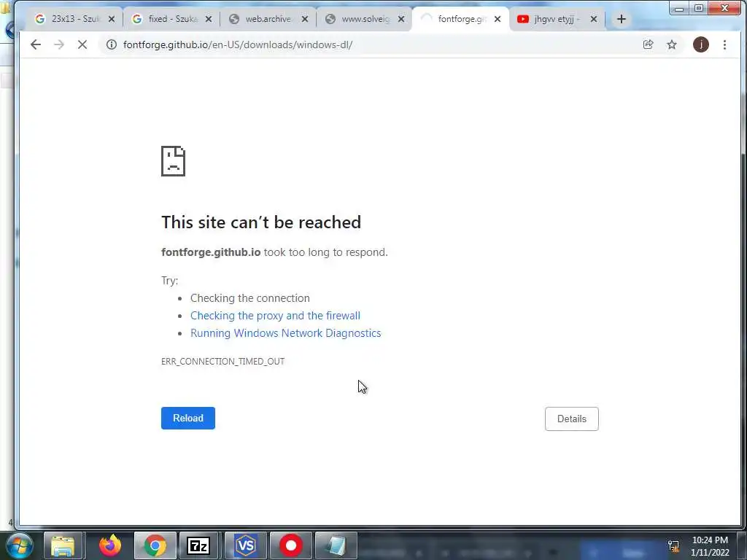Maximize the Chrome window
This screenshot has width=747, height=560.
click(699, 8)
